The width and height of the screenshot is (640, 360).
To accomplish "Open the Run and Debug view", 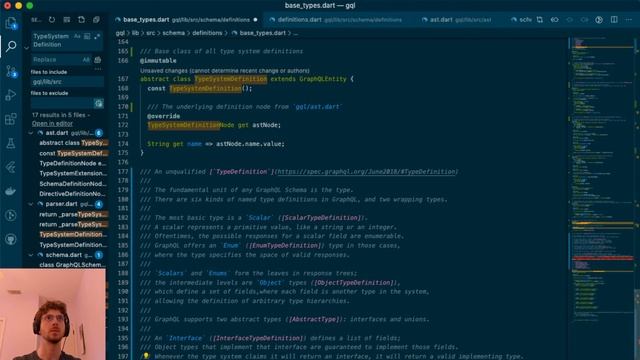I will point(11,95).
